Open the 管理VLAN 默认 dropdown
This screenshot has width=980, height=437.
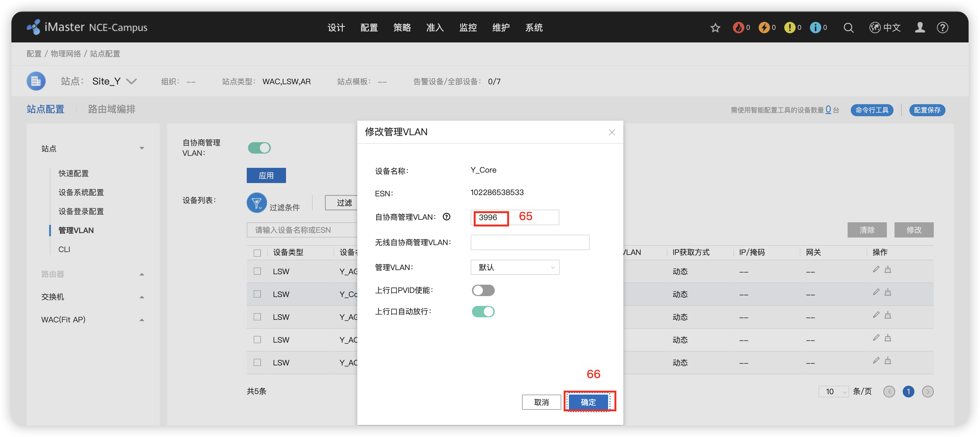514,267
